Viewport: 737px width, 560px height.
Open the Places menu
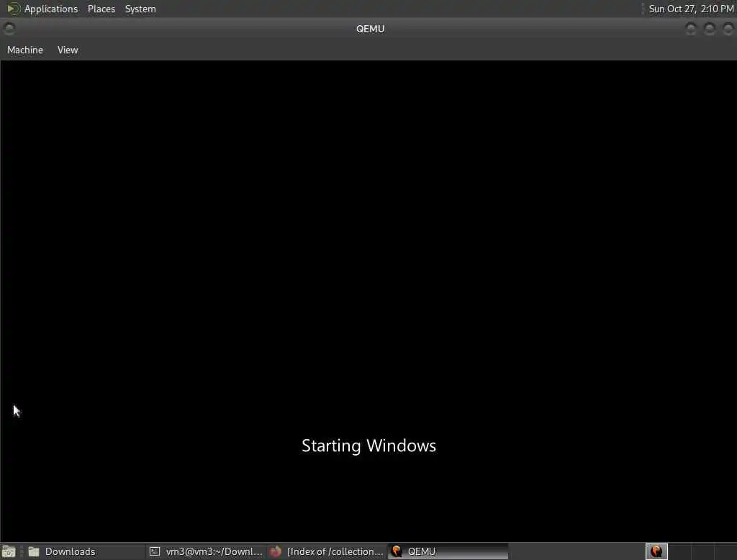pos(101,9)
